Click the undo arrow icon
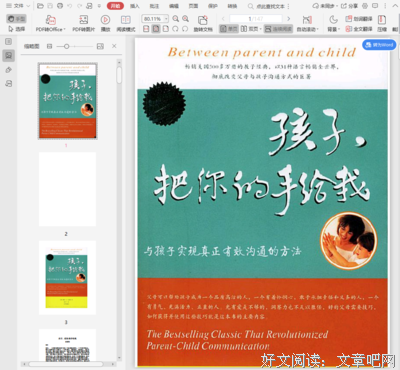 [x=69, y=6]
